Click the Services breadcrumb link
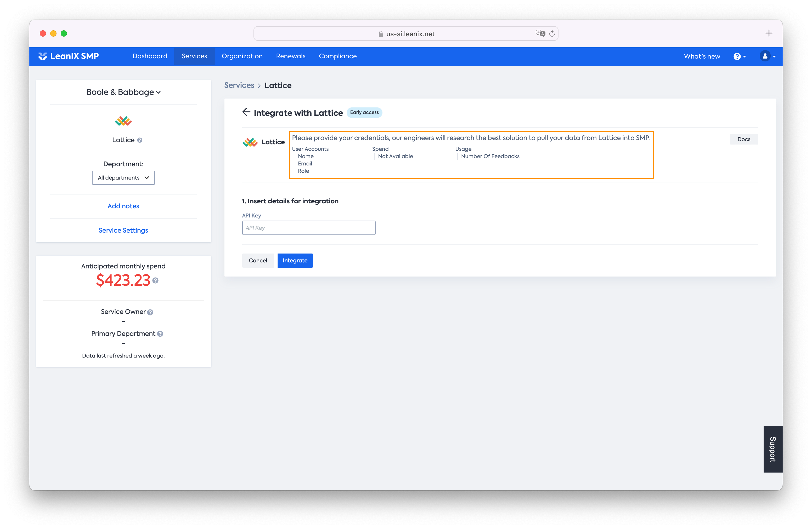 [239, 85]
